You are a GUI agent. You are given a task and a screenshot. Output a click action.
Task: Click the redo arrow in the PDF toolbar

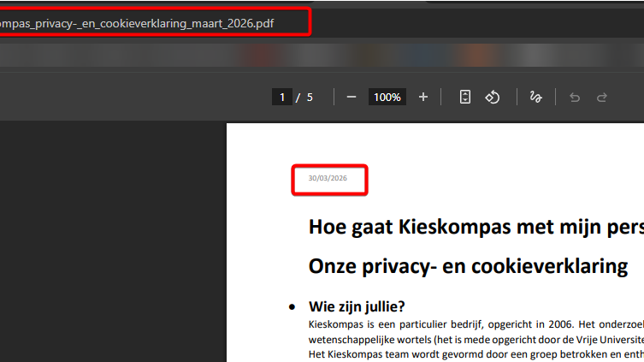pos(602,98)
